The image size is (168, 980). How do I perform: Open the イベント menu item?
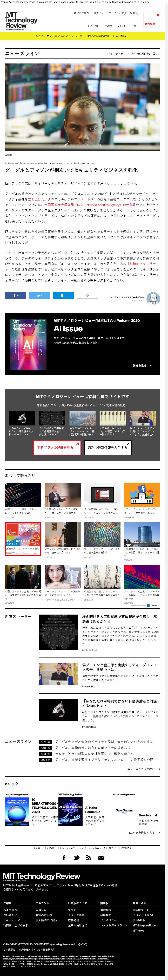[135, 26]
